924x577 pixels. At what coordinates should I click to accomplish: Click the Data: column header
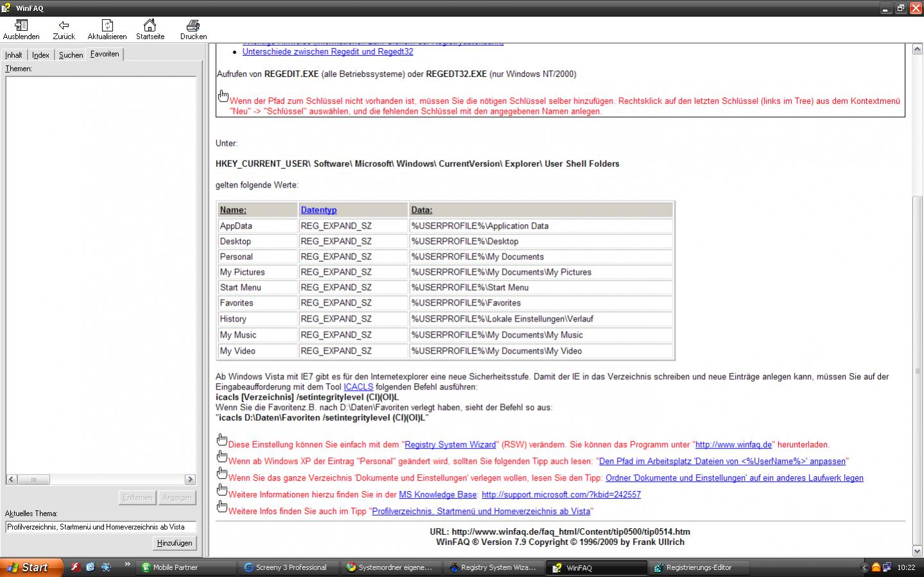click(x=541, y=210)
